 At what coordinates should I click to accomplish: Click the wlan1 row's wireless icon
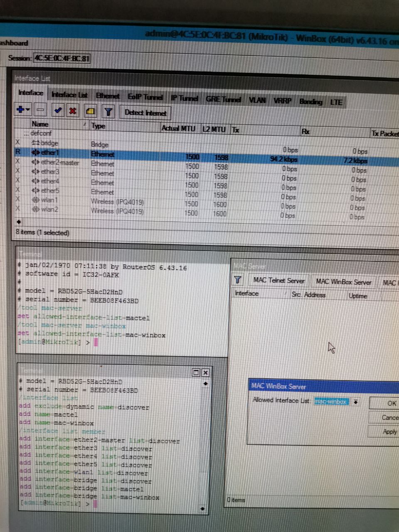[x=36, y=199]
